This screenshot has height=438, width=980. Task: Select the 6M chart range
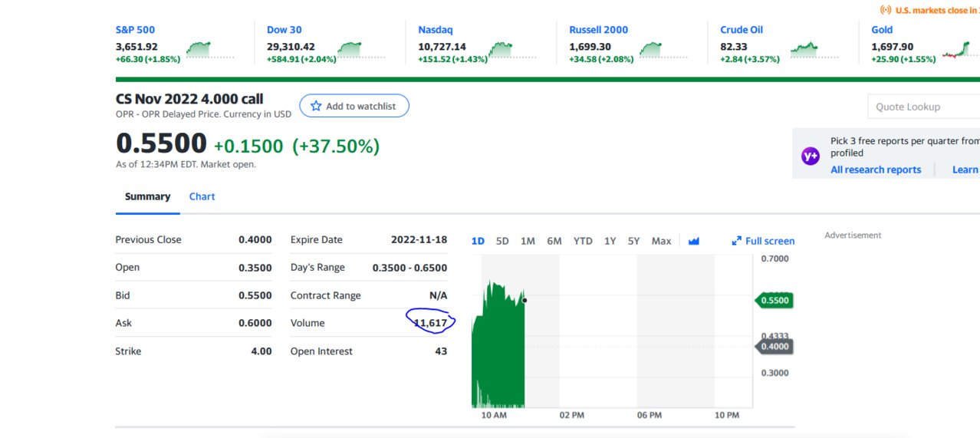[554, 241]
